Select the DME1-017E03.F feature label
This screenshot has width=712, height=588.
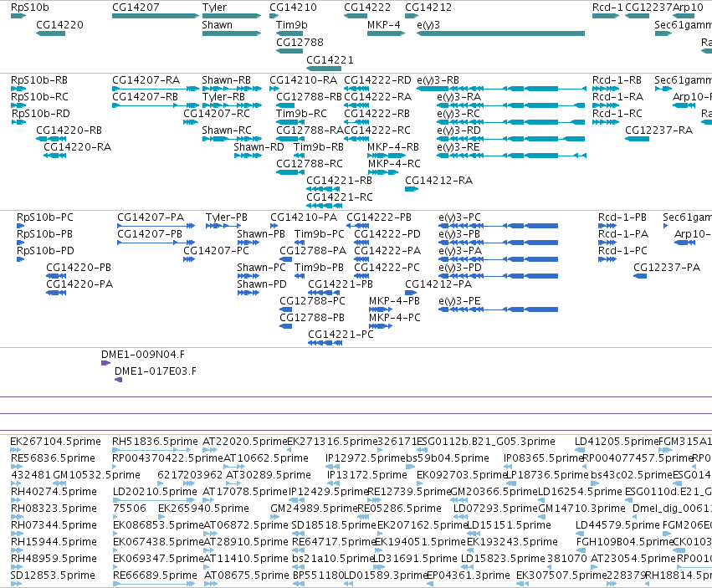[x=156, y=371]
